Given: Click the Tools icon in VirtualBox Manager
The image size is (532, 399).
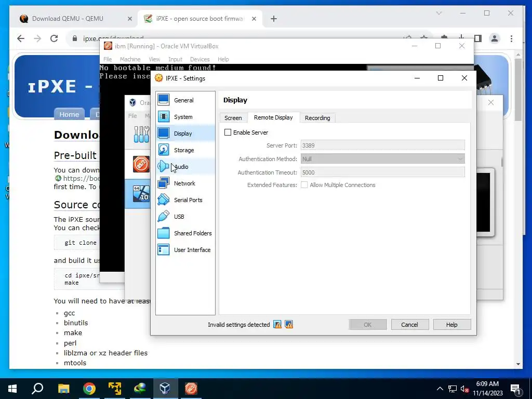Looking at the screenshot, I should (141, 135).
